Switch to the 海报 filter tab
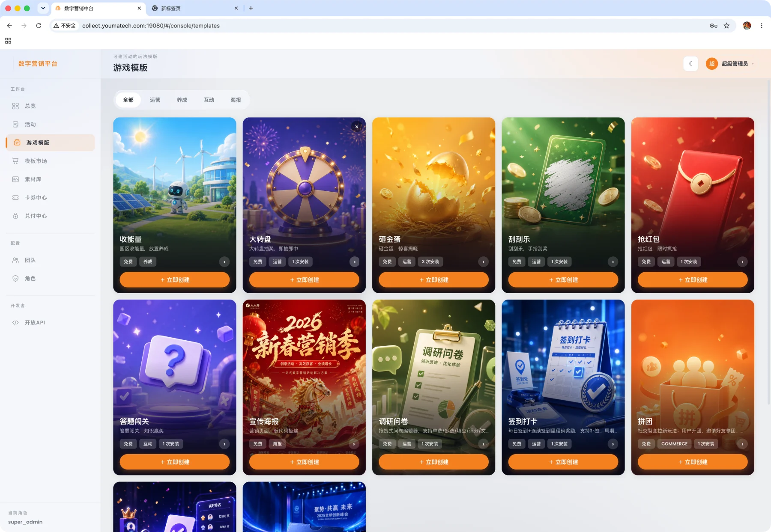The width and height of the screenshot is (771, 532). coord(236,100)
